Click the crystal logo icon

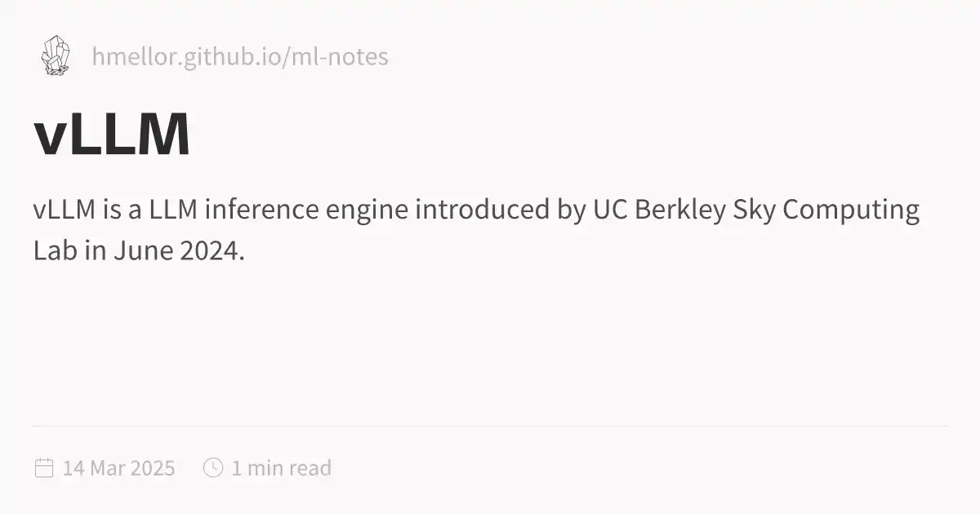pyautogui.click(x=56, y=56)
